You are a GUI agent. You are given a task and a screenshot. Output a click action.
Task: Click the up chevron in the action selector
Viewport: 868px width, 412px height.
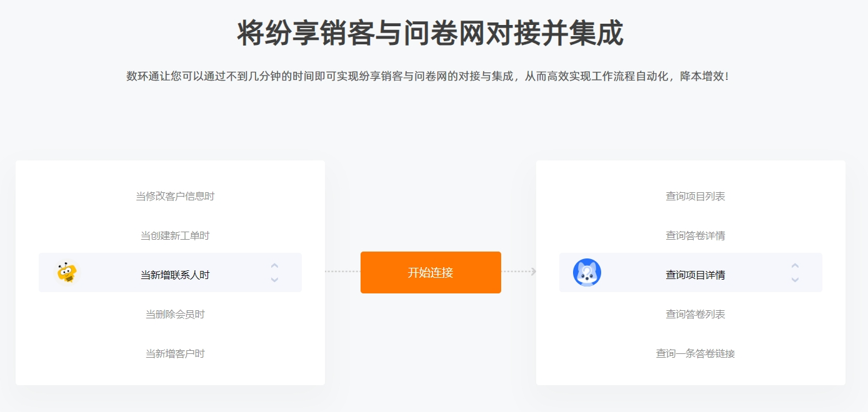(795, 266)
